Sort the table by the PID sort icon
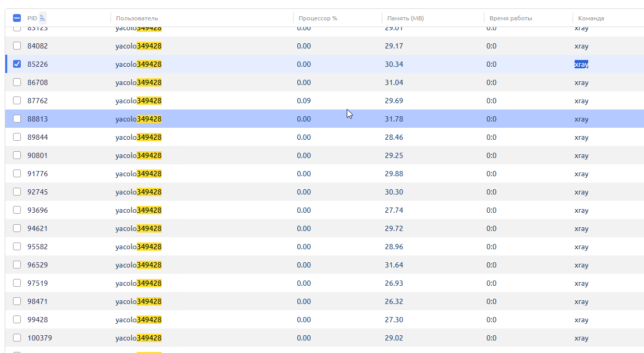 (43, 18)
